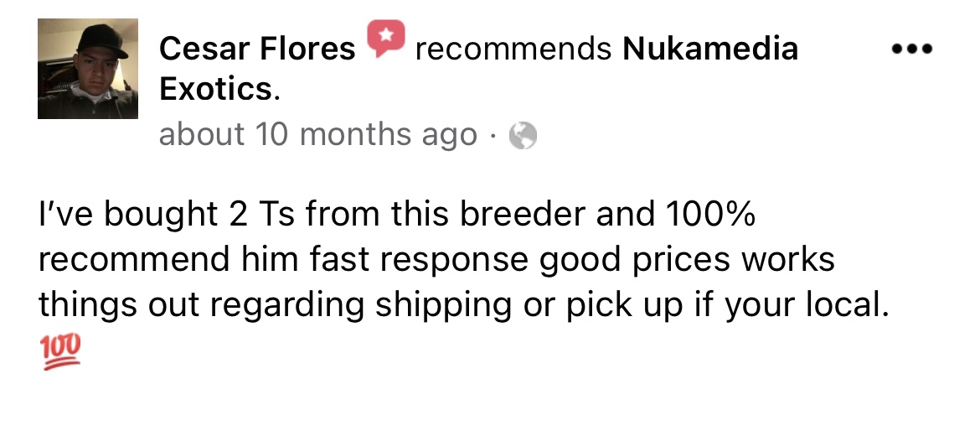This screenshot has width=980, height=431.
Task: Click the bold "Exotics" page name text
Action: pos(215,90)
